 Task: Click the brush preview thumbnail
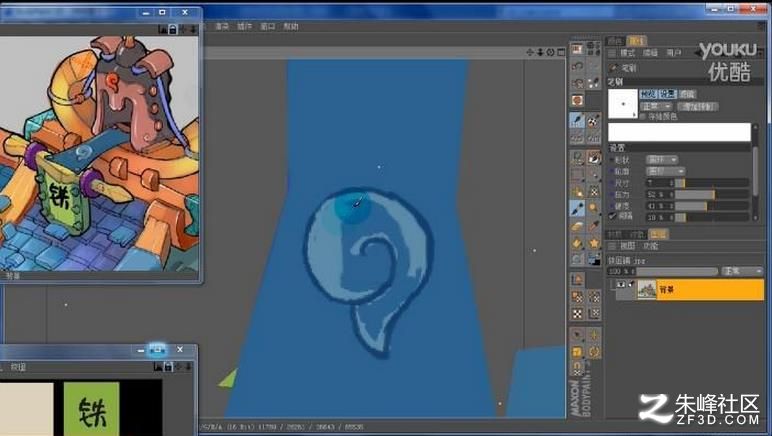623,104
